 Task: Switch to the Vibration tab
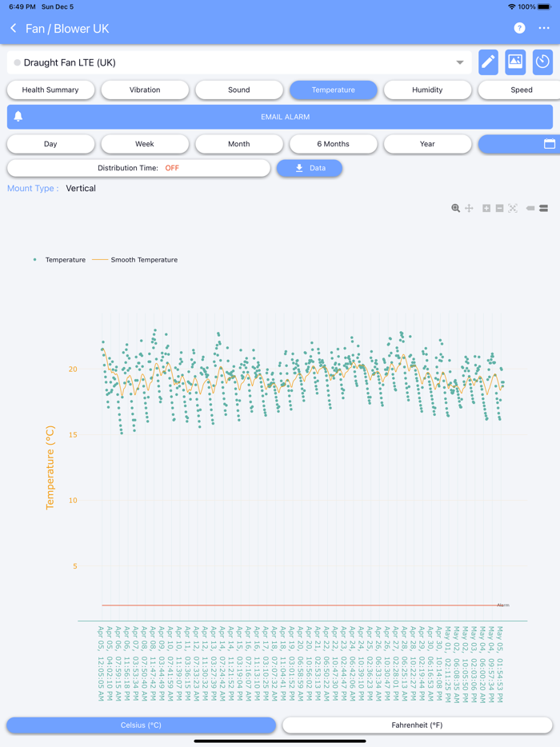[x=145, y=90]
